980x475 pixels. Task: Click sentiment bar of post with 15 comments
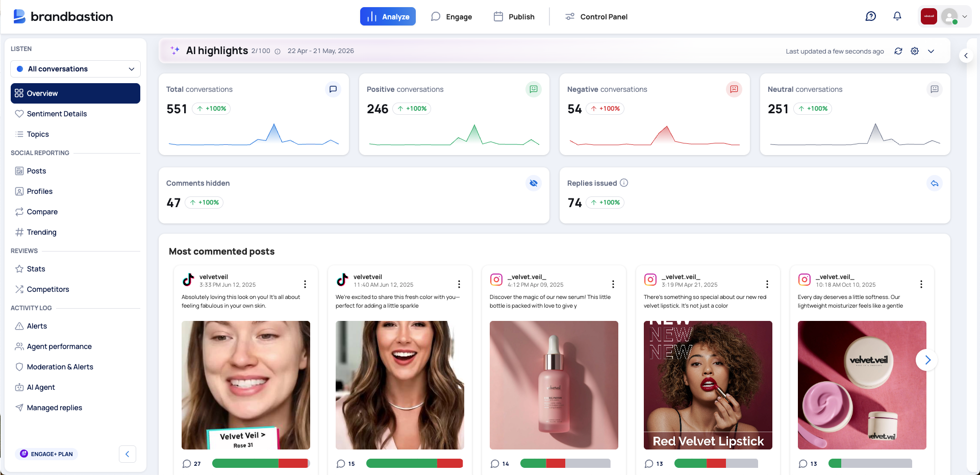tap(414, 463)
